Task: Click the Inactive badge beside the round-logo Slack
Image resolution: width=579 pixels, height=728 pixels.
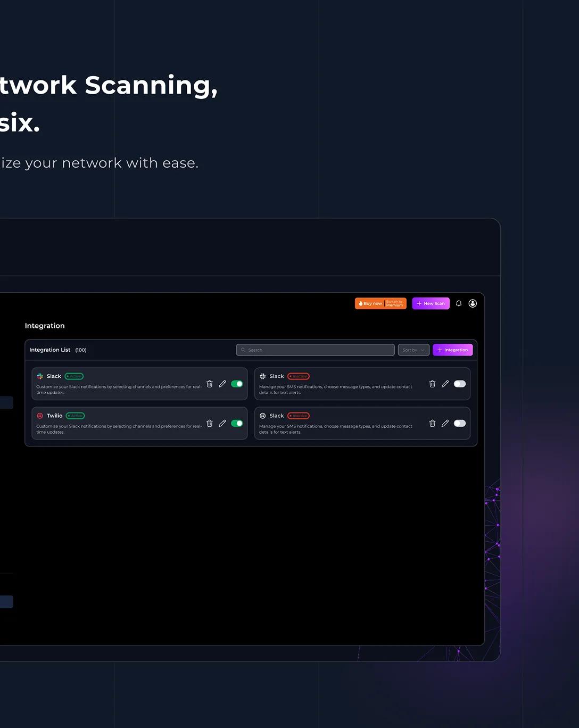Action: click(299, 416)
